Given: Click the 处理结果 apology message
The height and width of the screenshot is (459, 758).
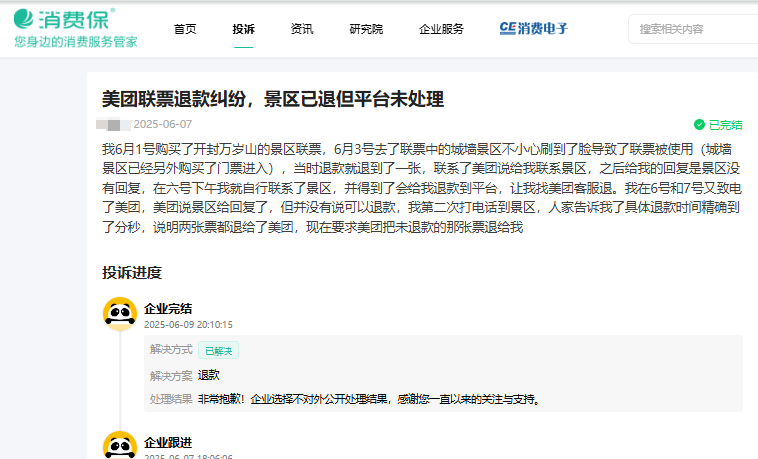Looking at the screenshot, I should pos(369,399).
